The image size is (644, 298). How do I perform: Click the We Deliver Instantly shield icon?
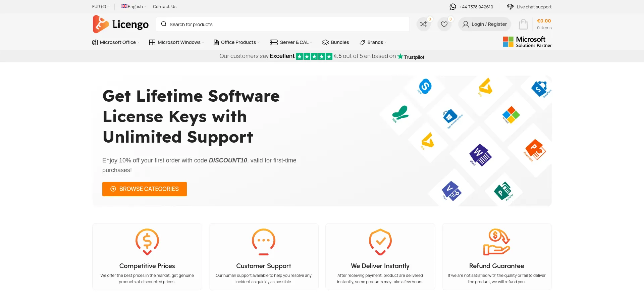380,242
